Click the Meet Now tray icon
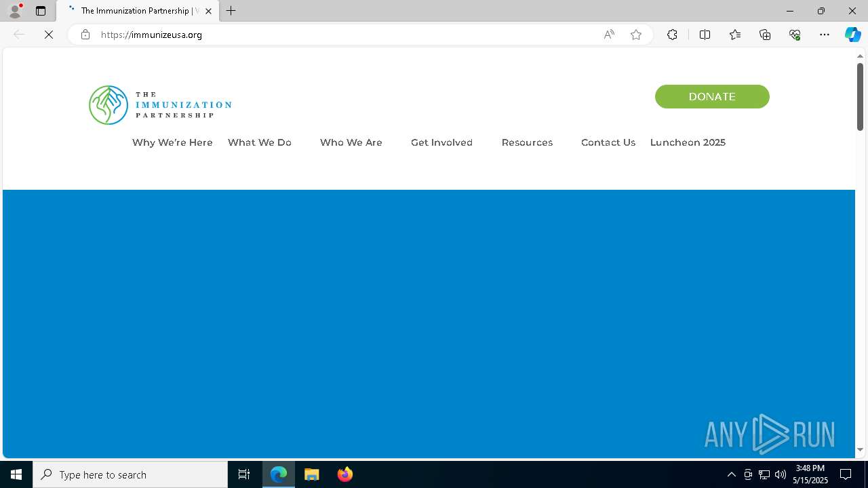868x488 pixels. coord(748,474)
